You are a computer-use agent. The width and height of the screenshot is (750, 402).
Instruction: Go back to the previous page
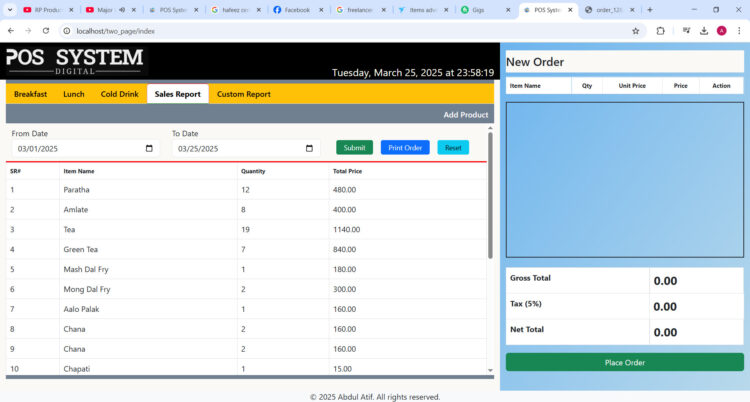(x=10, y=31)
